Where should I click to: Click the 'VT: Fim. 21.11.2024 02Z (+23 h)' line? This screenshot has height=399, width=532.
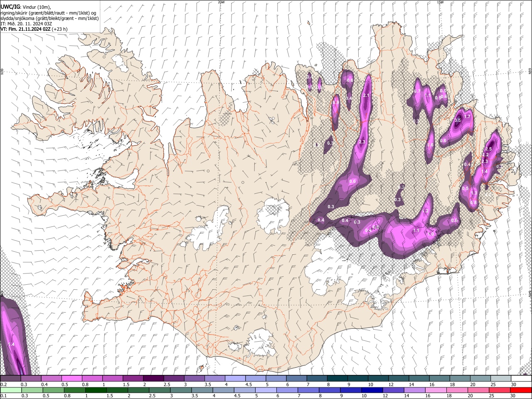pos(34,29)
